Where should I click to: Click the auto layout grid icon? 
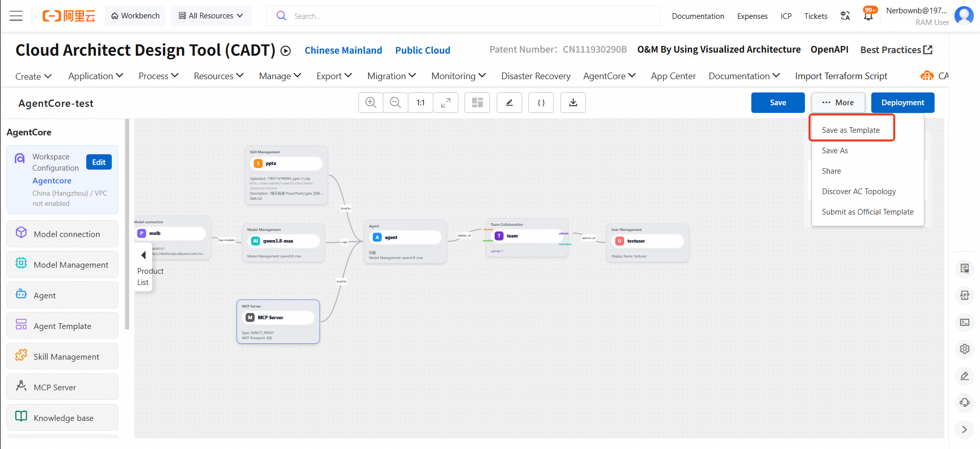[477, 103]
